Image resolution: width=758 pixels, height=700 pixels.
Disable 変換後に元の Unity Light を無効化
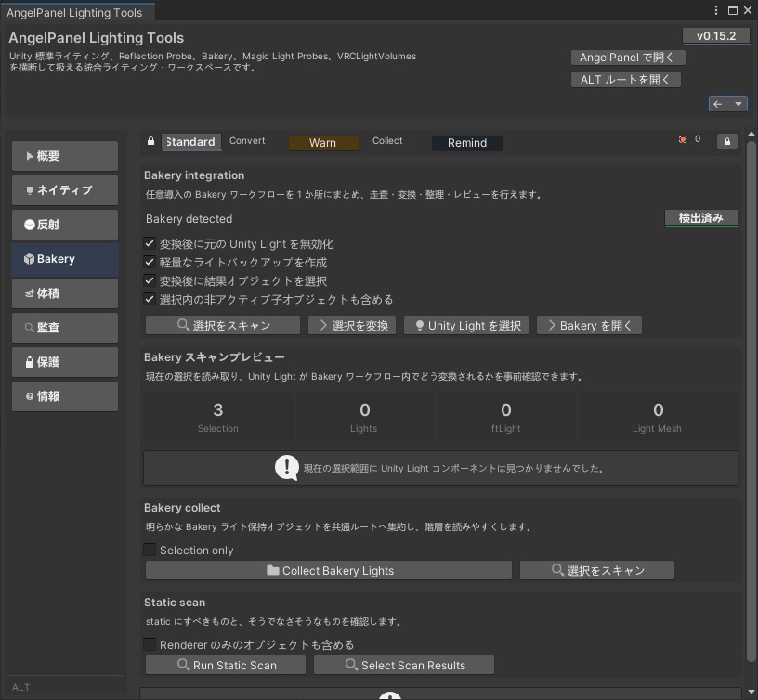(x=150, y=244)
